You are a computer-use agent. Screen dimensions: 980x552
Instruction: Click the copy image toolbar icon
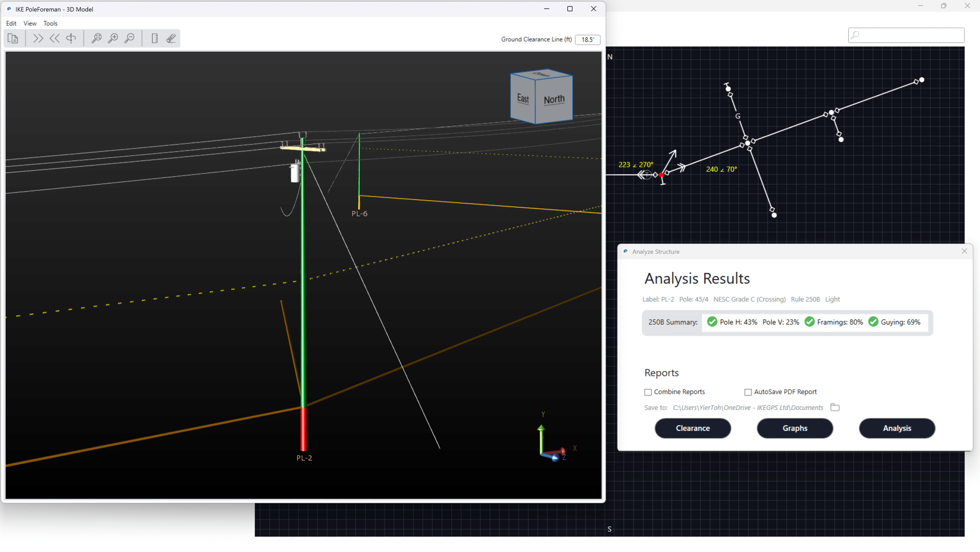[x=13, y=38]
